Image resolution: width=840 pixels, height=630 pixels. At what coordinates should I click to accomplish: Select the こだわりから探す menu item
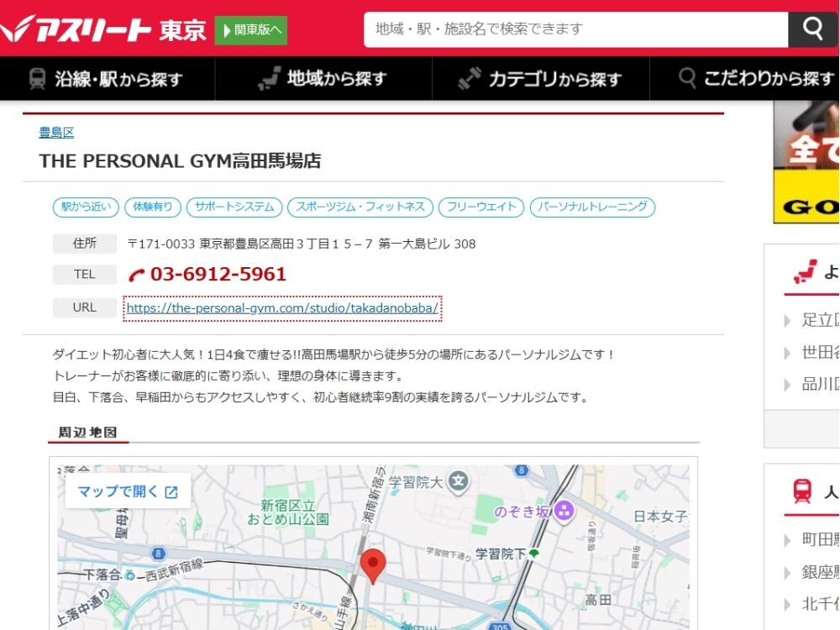pos(756,79)
